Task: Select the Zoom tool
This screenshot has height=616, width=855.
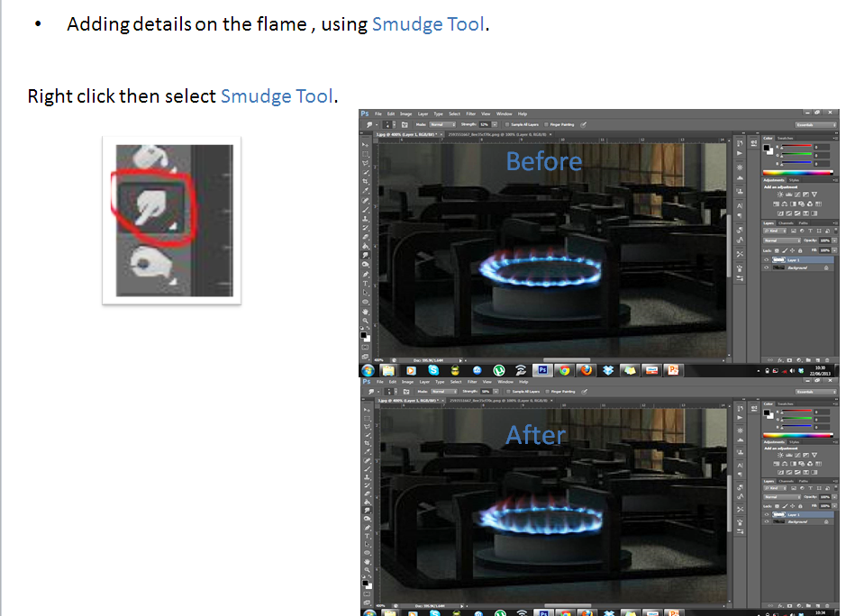Action: [x=366, y=321]
